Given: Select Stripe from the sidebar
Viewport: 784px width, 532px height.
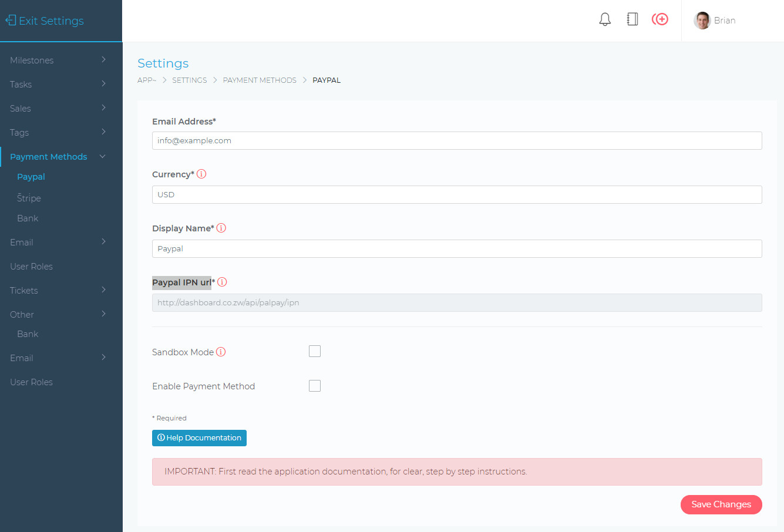Looking at the screenshot, I should (28, 198).
